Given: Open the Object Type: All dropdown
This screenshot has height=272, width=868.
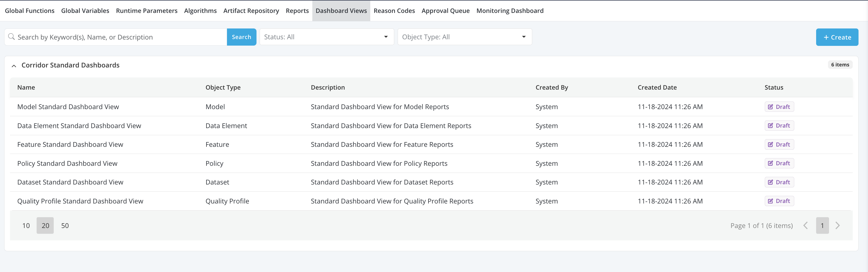Looking at the screenshot, I should pos(464,37).
